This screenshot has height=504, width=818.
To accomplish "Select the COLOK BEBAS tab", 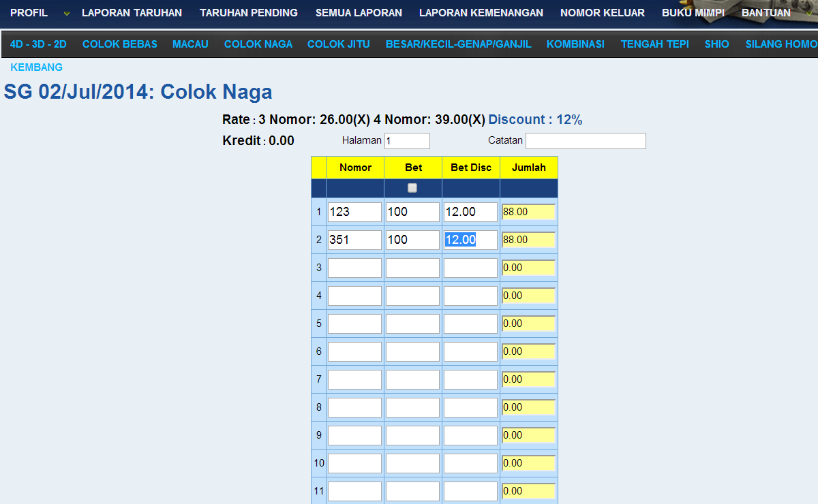I will (x=120, y=44).
